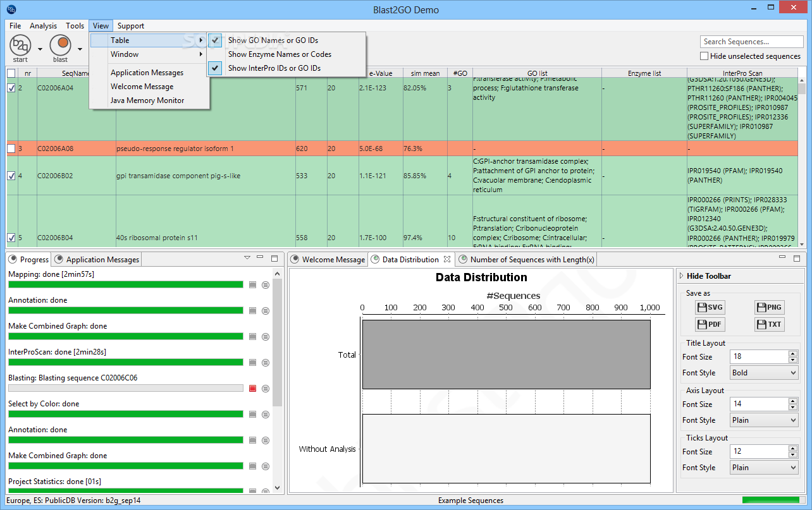Switch to Application Messages tab

coord(97,260)
